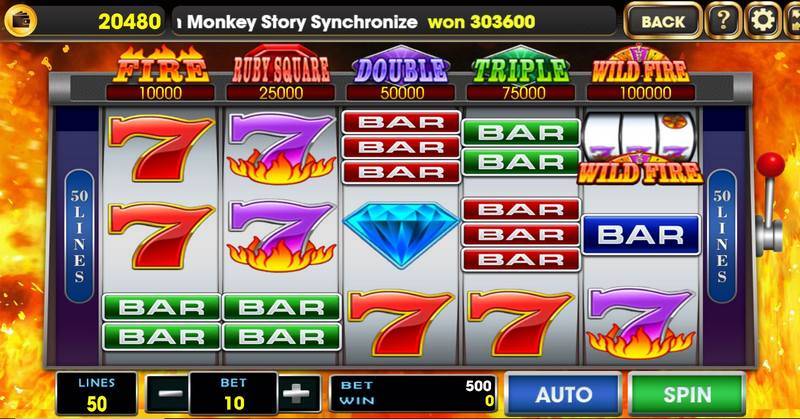Go back using the BACK button
This screenshot has width=800, height=419.
point(663,21)
